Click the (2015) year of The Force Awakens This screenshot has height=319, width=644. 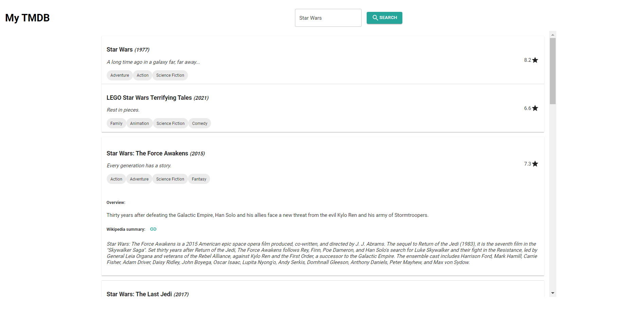197,154
